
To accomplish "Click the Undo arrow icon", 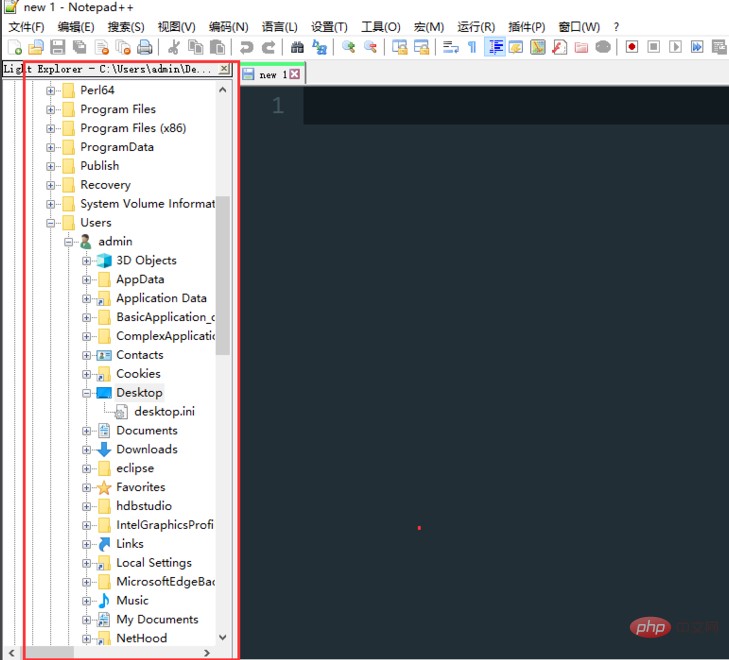I will (246, 47).
